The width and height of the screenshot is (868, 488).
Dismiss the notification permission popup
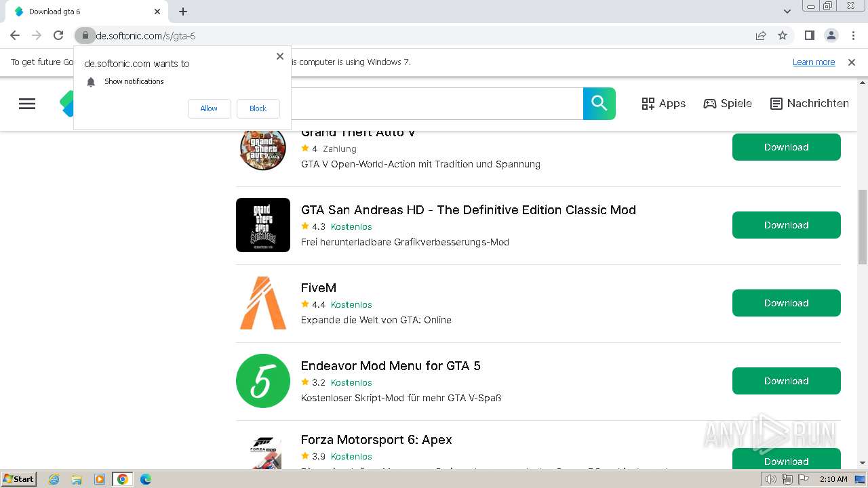click(x=280, y=56)
